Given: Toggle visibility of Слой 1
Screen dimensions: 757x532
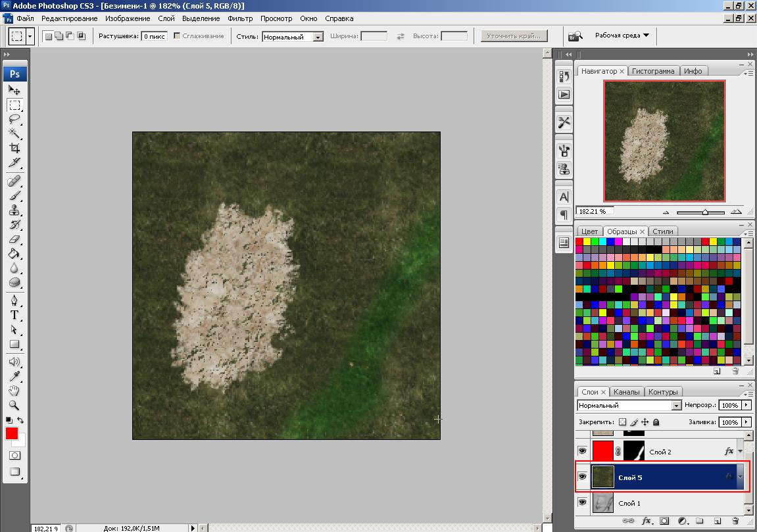Looking at the screenshot, I should click(582, 502).
